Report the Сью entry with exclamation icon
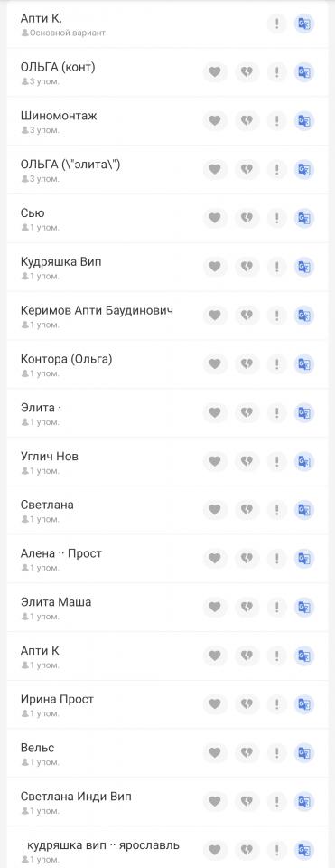The height and width of the screenshot is (868, 335). point(277,219)
